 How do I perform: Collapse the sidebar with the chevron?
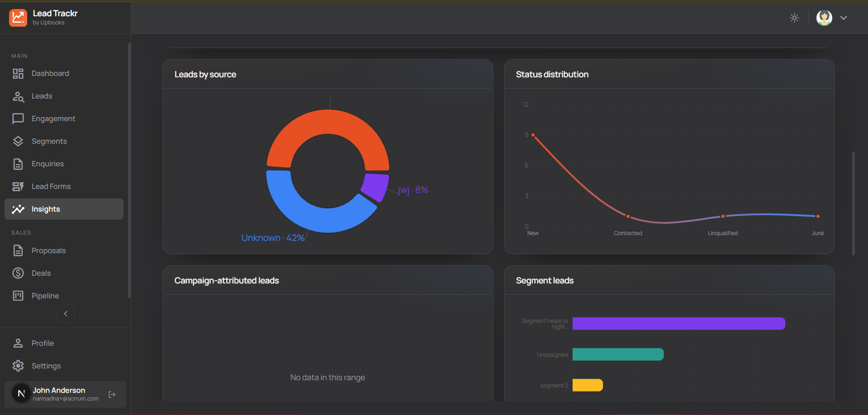click(65, 313)
